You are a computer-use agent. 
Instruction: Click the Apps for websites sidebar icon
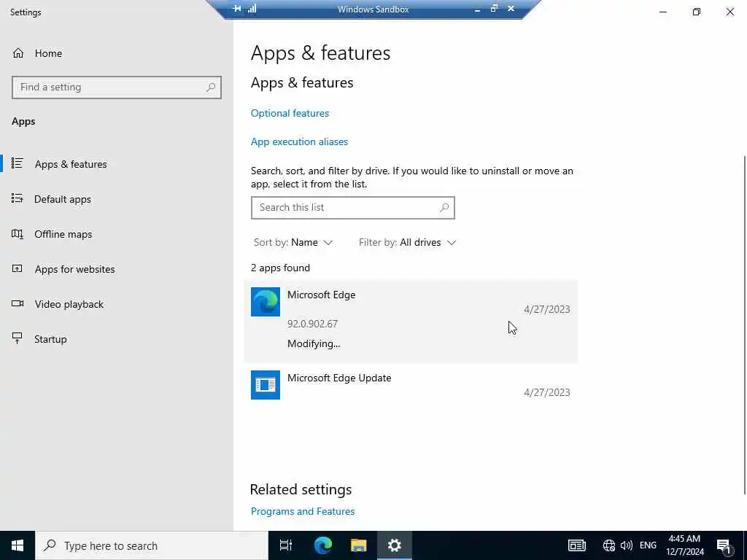point(18,268)
